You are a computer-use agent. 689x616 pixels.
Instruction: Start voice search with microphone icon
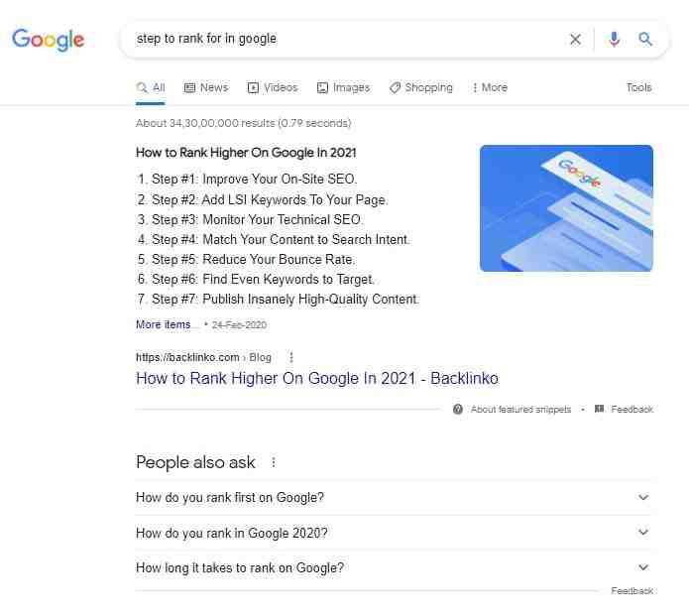614,39
